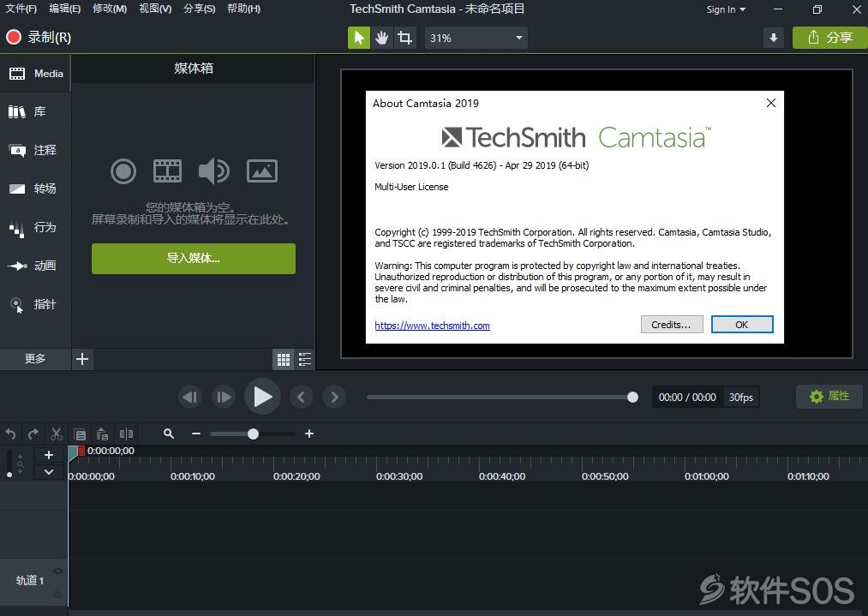Screen dimensions: 868x616
Task: Click the download arrow icon
Action: tap(774, 38)
